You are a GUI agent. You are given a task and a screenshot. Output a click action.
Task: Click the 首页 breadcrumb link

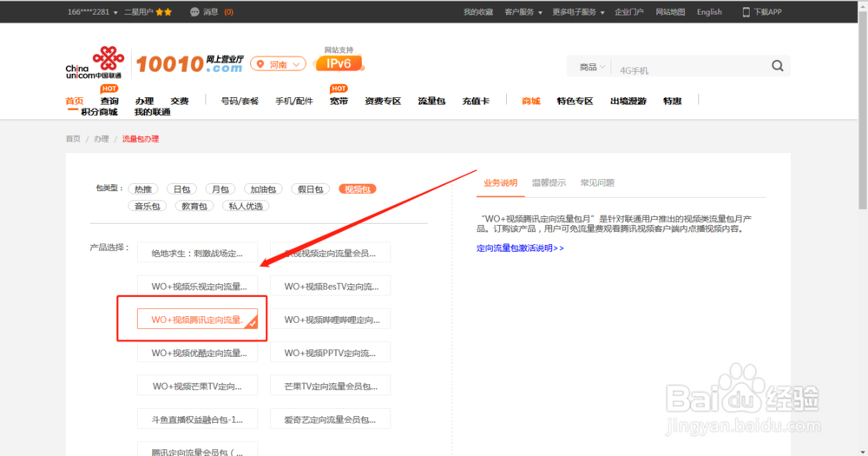[73, 139]
